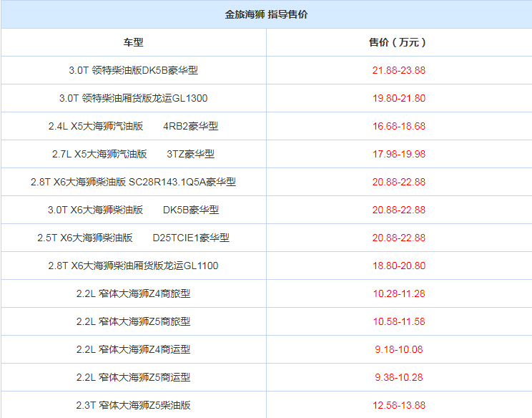Click price 9.38-10.28
Image resolution: width=532 pixels, height=418 pixels.
coord(399,376)
